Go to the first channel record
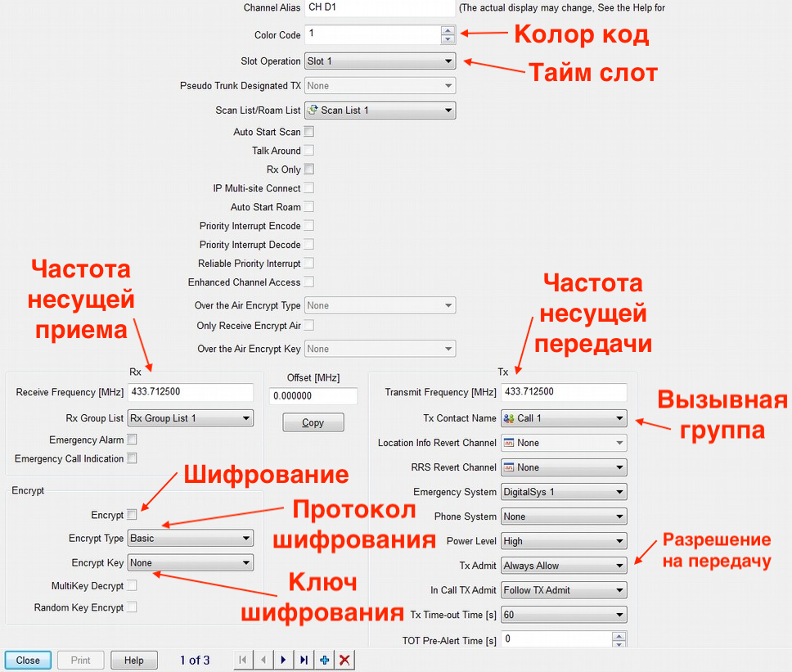The image size is (792, 672). [243, 659]
